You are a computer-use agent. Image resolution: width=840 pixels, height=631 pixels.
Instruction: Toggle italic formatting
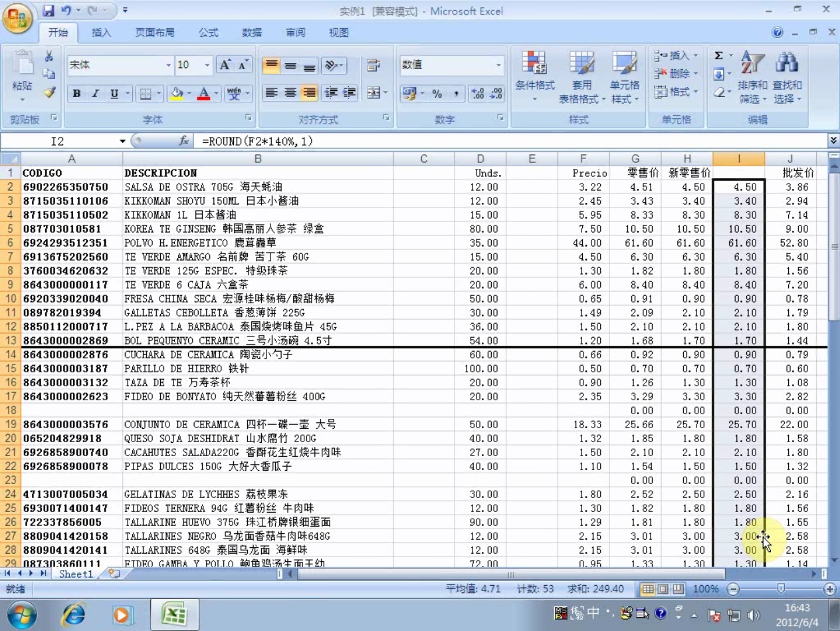(x=95, y=94)
